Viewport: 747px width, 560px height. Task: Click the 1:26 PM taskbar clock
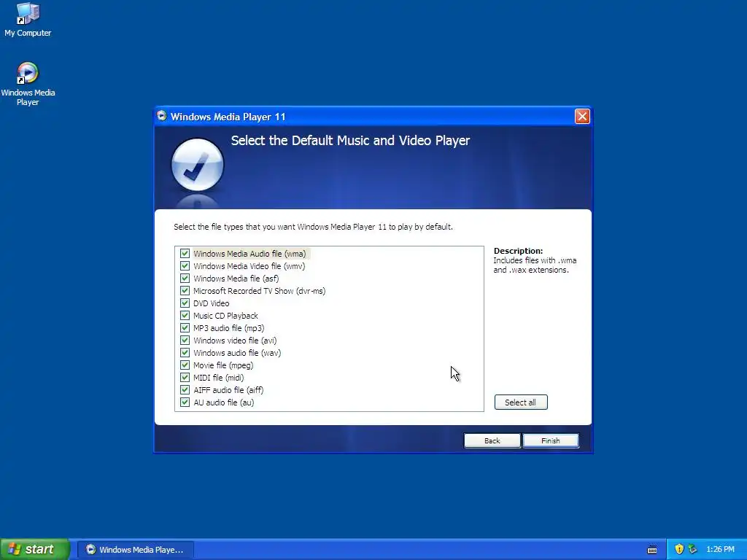click(720, 550)
